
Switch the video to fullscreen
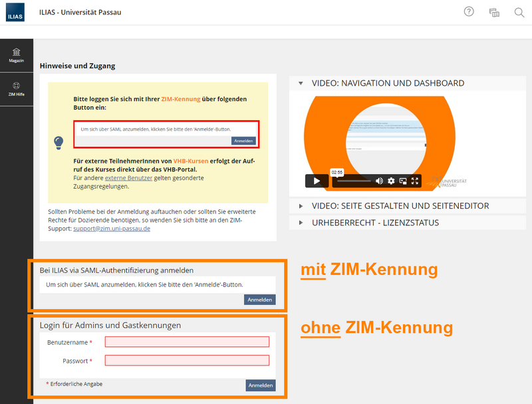tap(414, 181)
